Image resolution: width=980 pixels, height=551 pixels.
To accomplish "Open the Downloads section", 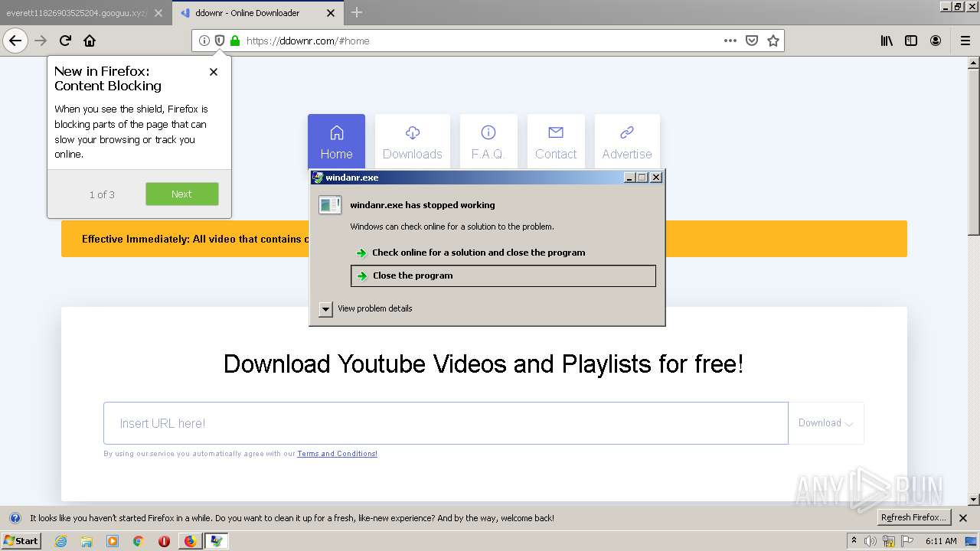I will [413, 142].
